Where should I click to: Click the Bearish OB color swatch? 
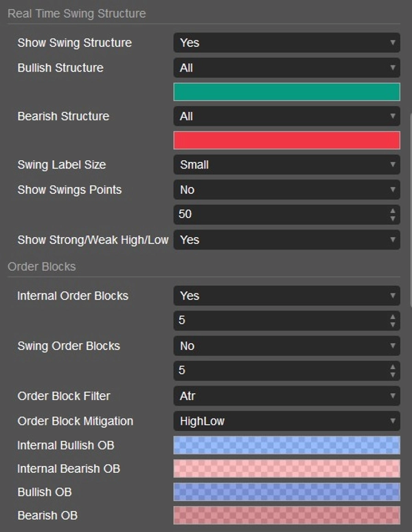click(286, 516)
